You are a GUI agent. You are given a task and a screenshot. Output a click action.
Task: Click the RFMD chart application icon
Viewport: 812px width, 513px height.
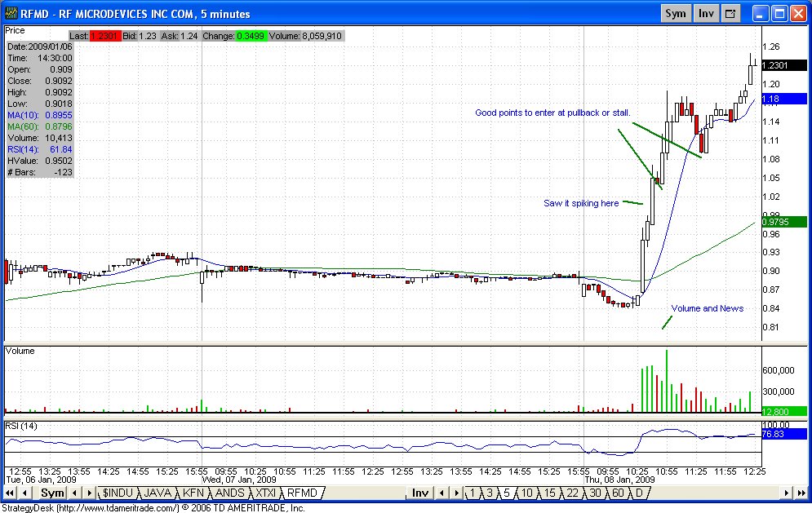point(11,14)
